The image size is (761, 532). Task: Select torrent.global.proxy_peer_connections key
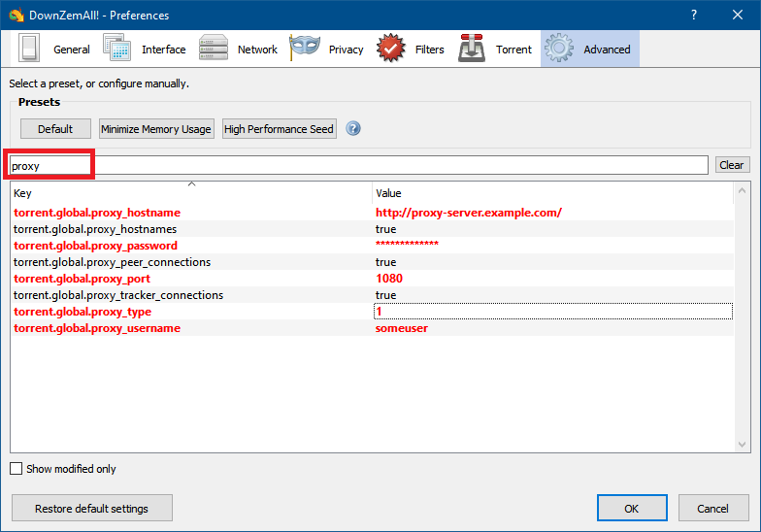(113, 262)
